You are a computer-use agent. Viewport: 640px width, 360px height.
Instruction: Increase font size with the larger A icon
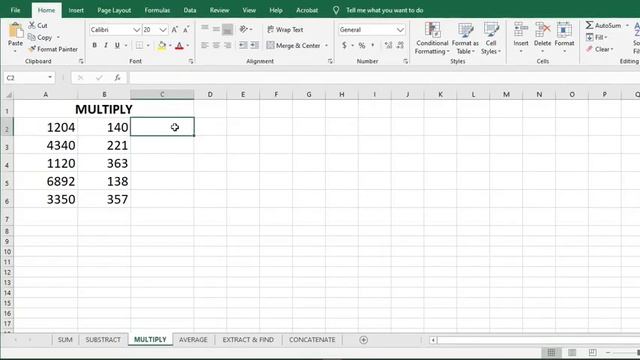click(x=175, y=30)
